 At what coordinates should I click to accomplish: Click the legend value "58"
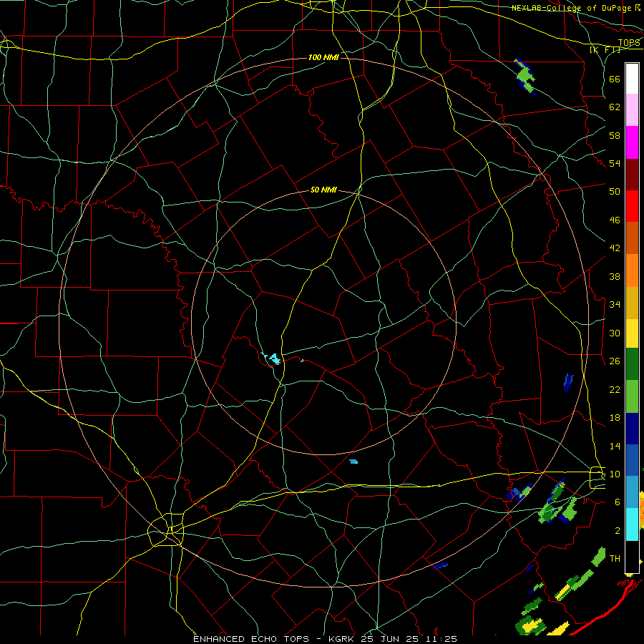pos(615,135)
